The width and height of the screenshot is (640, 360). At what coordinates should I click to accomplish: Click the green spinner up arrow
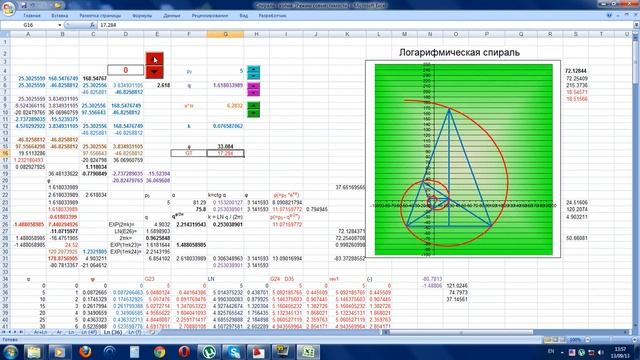(x=253, y=106)
